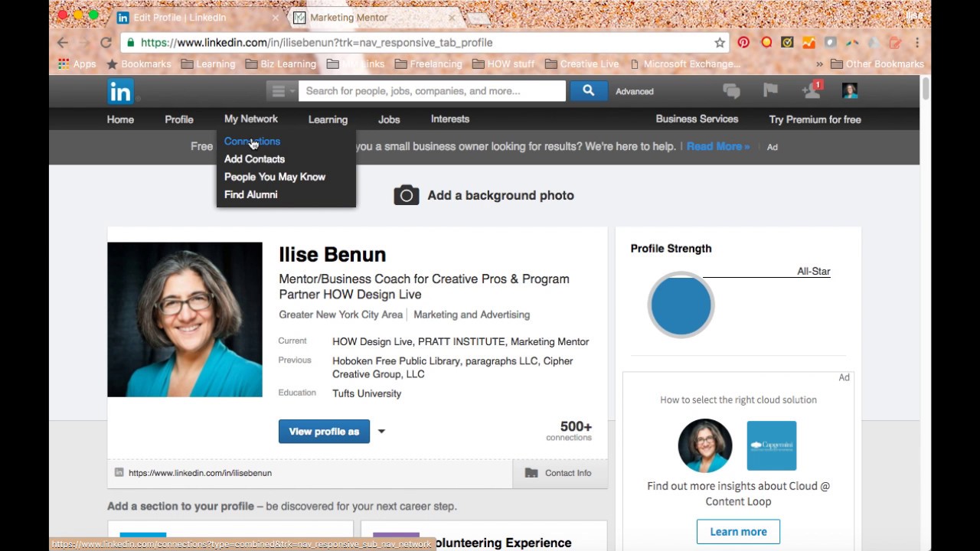This screenshot has width=980, height=551.
Task: Click the Pinterest extension icon
Action: 743,43
